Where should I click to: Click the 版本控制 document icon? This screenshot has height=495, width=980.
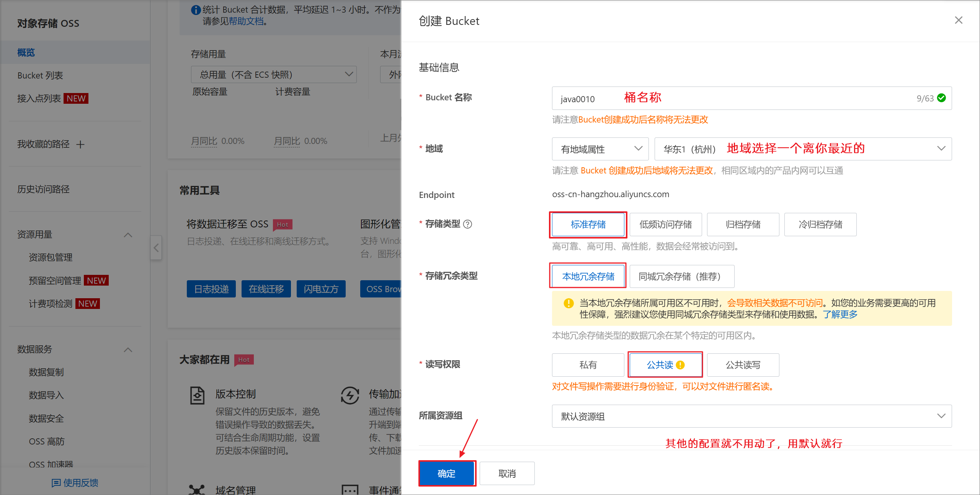(x=197, y=395)
